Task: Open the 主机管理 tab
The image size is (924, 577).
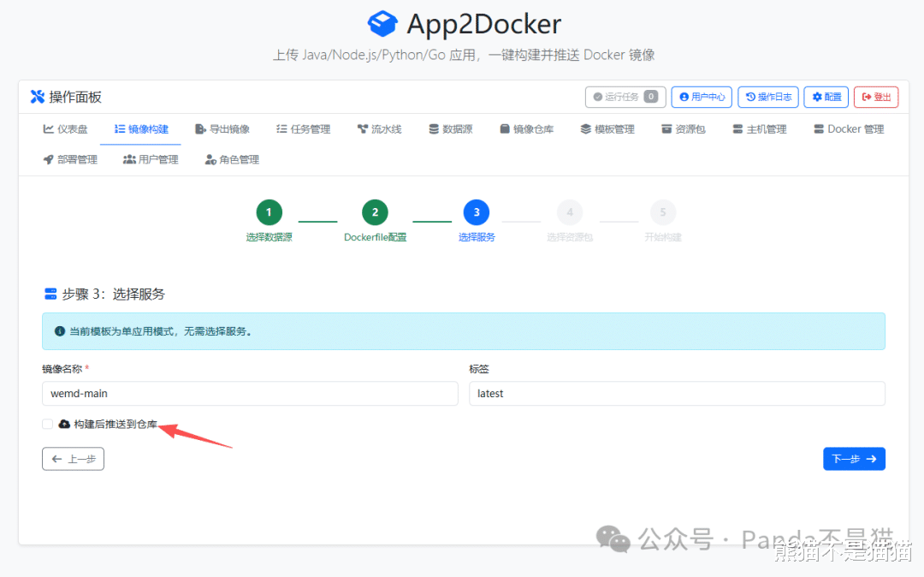Action: point(759,129)
